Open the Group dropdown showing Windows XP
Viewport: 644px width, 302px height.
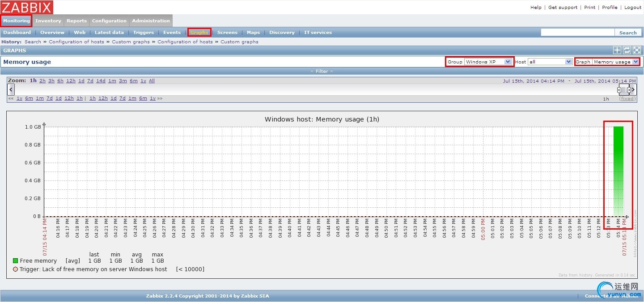click(x=488, y=62)
